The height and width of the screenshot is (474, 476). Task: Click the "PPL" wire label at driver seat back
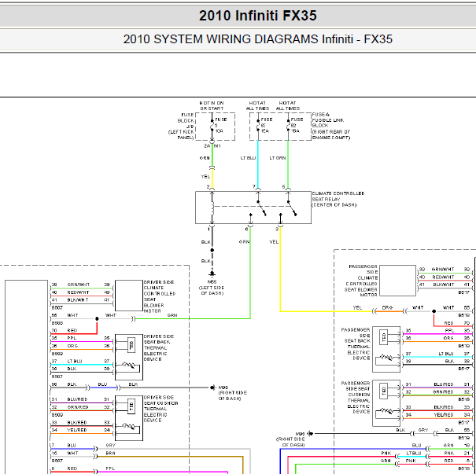pos(72,338)
